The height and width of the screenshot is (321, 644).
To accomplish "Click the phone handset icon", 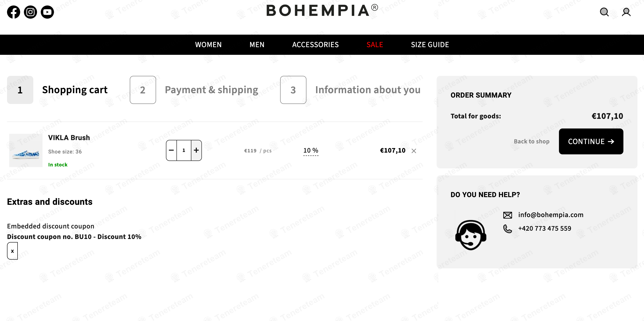I will [507, 228].
